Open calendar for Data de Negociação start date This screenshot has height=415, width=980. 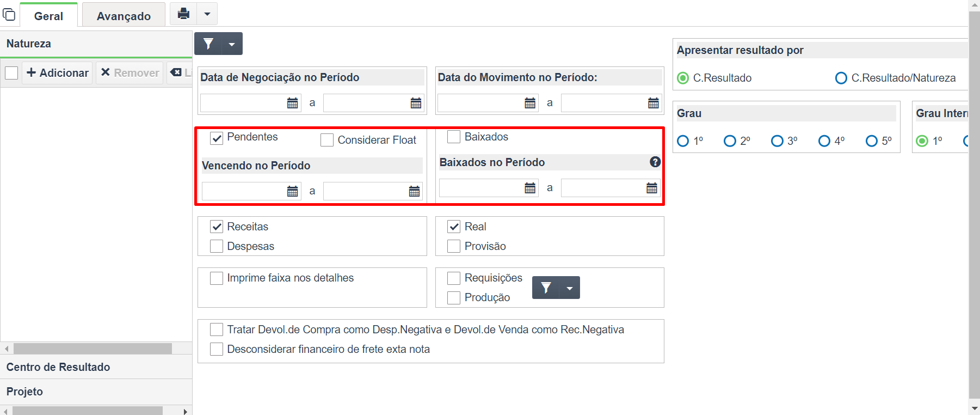pyautogui.click(x=293, y=103)
